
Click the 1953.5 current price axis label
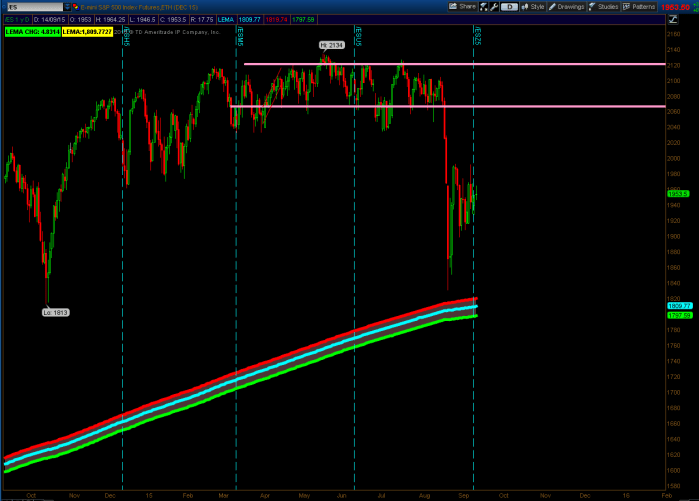(x=676, y=192)
